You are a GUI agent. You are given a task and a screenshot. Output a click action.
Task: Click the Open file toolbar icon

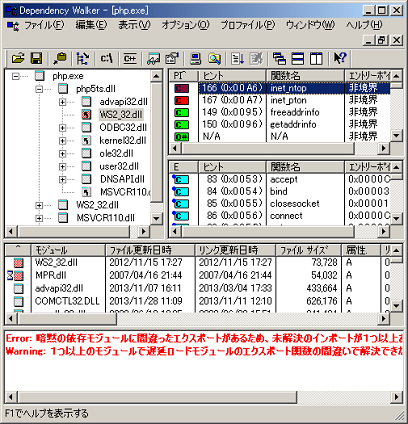pos(18,59)
